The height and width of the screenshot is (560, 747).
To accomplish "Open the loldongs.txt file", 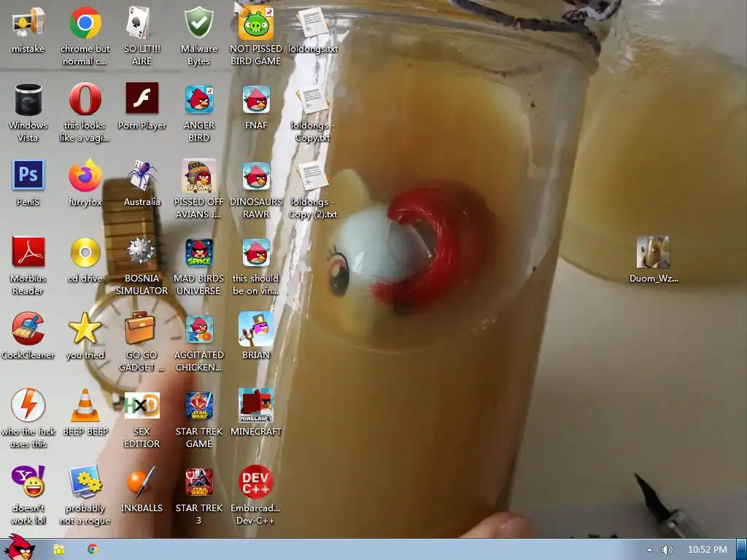I will (312, 23).
